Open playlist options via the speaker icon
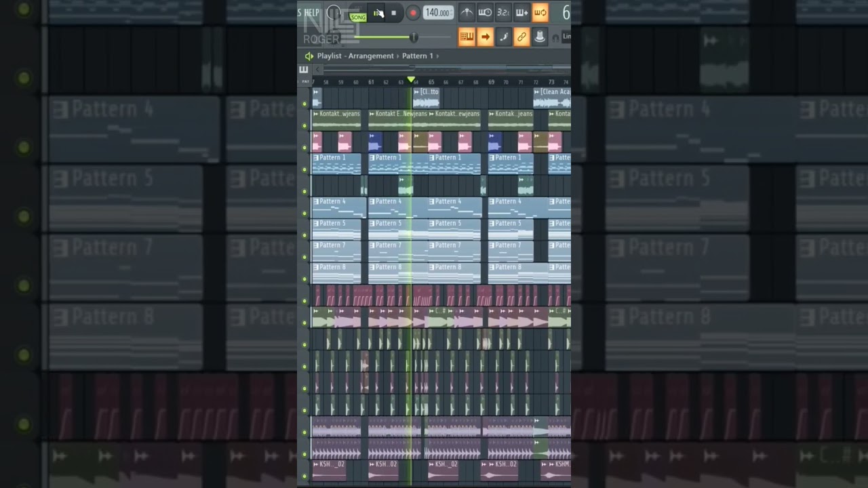 [309, 56]
